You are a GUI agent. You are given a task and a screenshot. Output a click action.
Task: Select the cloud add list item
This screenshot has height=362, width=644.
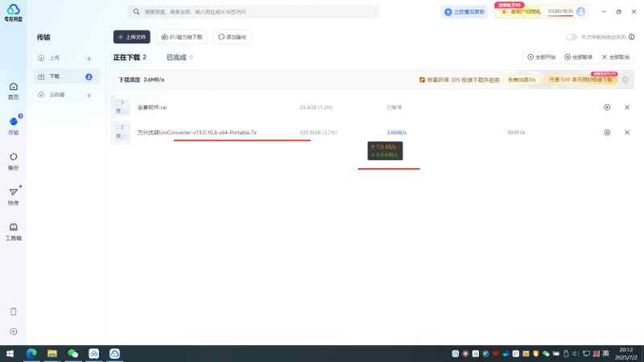[x=65, y=95]
